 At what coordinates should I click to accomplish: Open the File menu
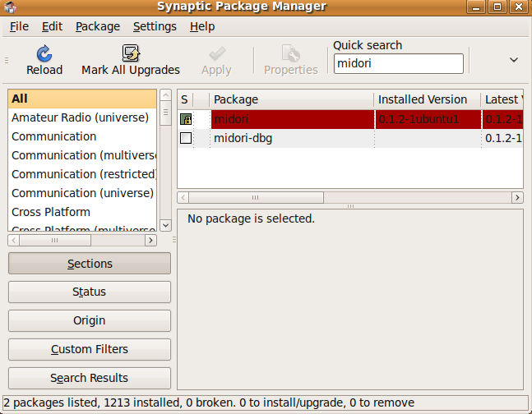[19, 26]
